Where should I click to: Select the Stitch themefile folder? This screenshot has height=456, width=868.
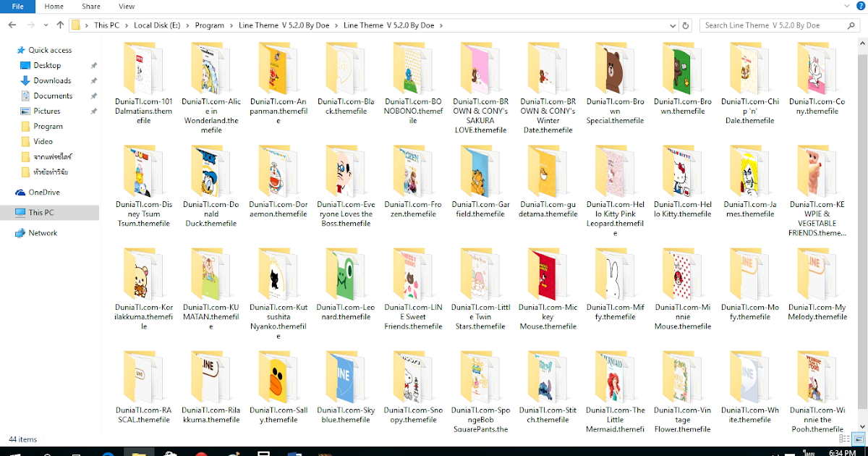[548, 386]
